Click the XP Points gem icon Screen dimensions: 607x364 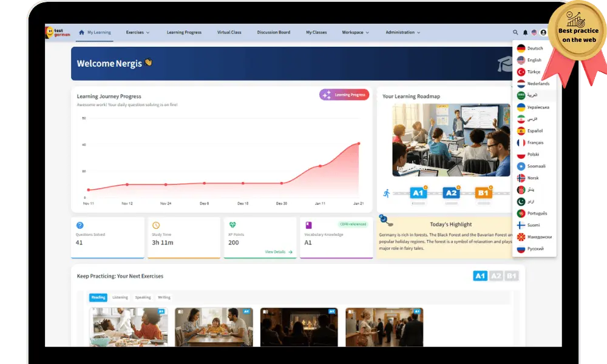tap(232, 225)
